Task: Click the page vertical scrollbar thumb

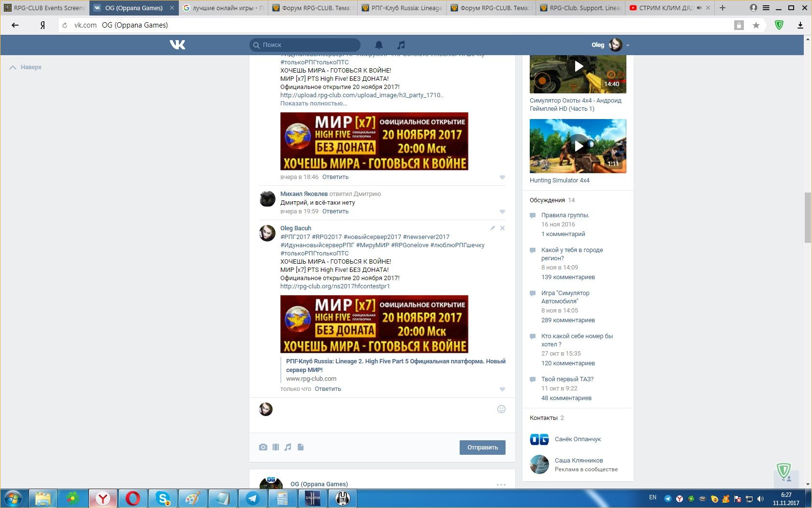Action: [808, 217]
